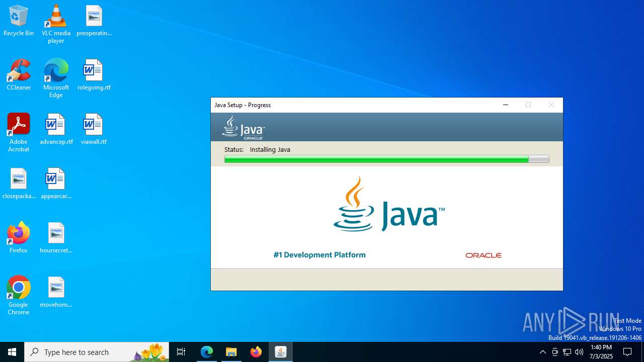The width and height of the screenshot is (644, 362).
Task: Launch Adobe Acrobat desktop shortcut
Action: tap(19, 132)
